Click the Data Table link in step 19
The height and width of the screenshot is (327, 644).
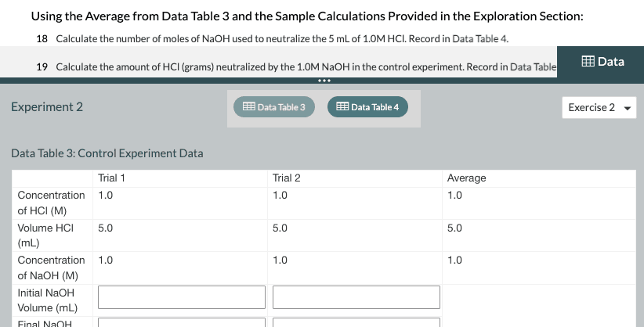click(x=533, y=66)
